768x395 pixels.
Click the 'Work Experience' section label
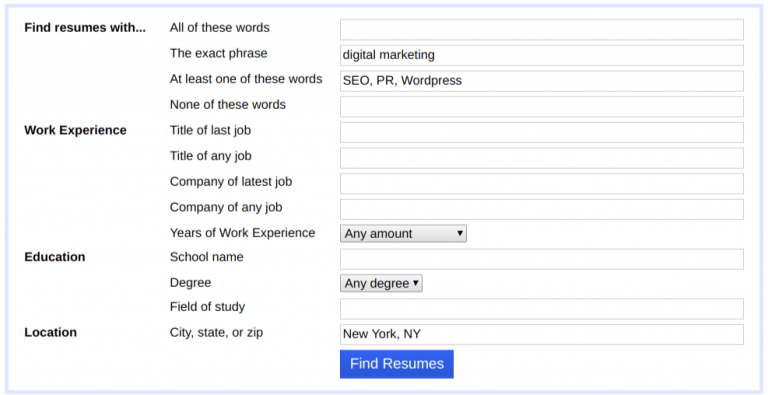coord(75,130)
